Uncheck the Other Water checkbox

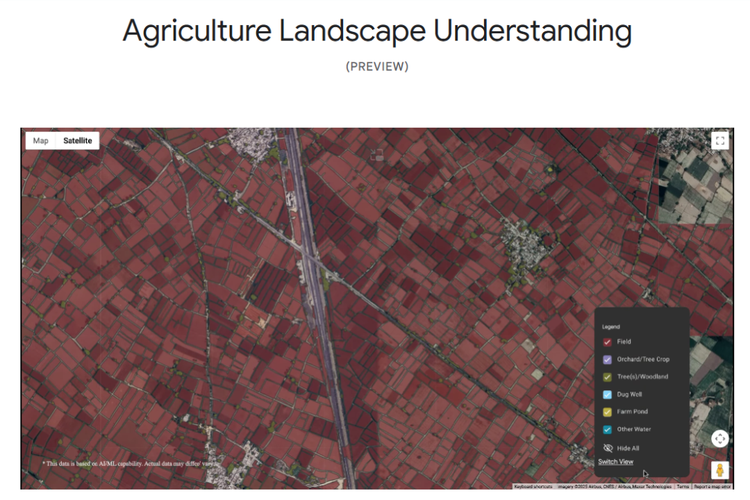tap(607, 430)
